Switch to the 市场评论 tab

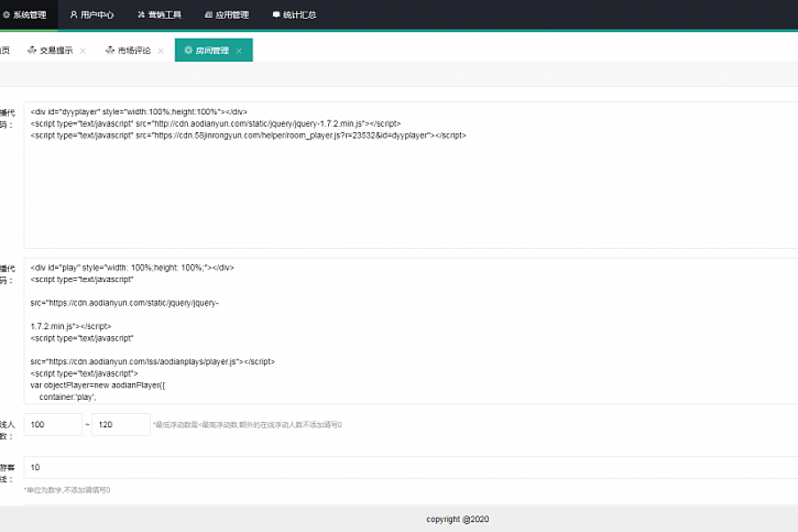(x=129, y=51)
